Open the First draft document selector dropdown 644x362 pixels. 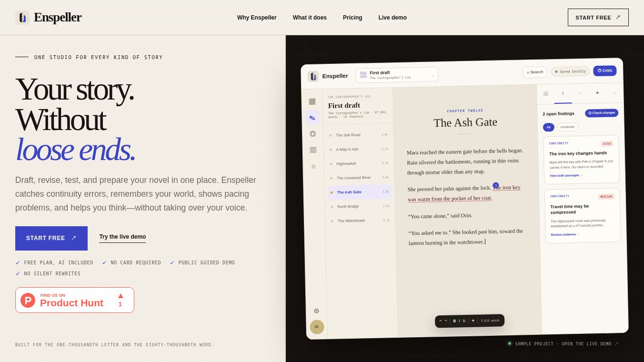tap(397, 75)
